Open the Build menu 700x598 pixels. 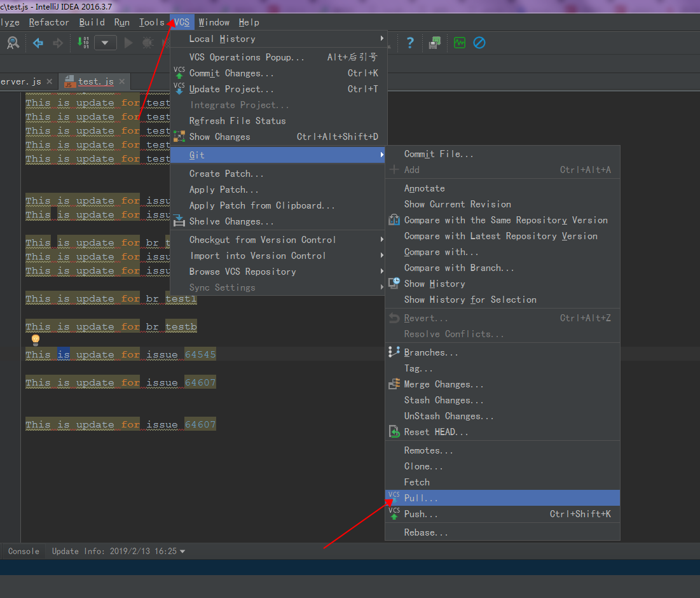[92, 22]
